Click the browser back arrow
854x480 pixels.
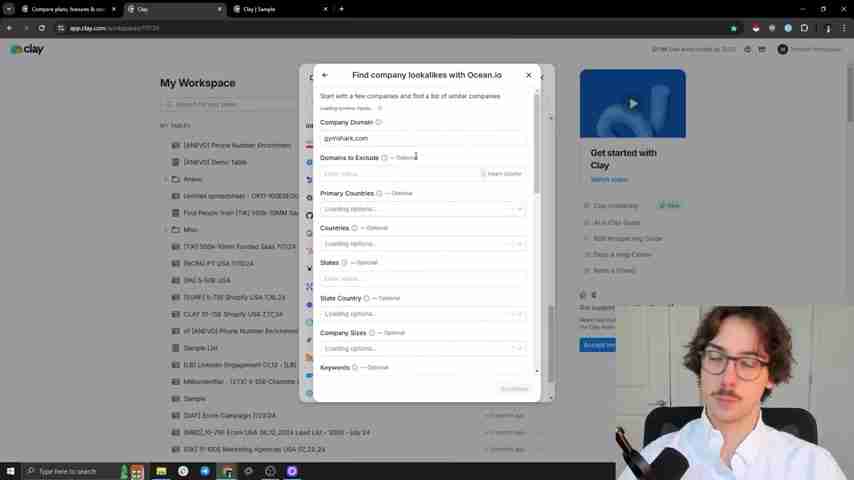click(x=9, y=28)
